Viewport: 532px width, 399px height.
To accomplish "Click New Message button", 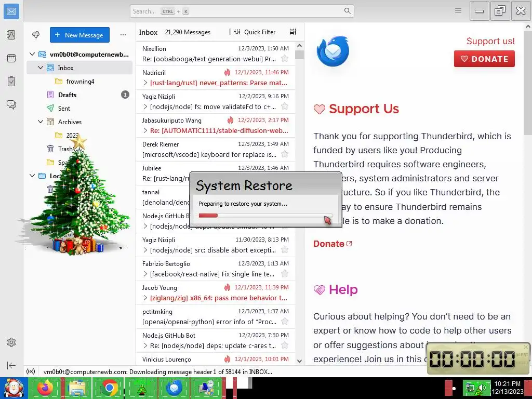I will [79, 35].
